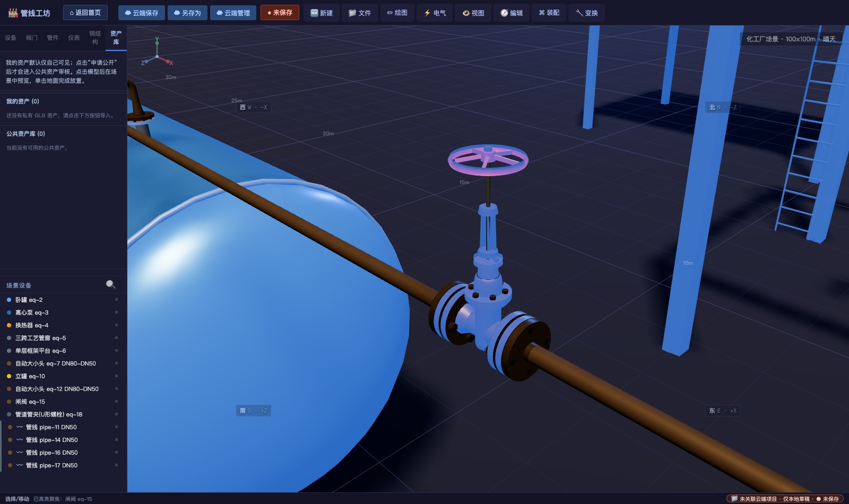Open the 变换 menu

587,13
